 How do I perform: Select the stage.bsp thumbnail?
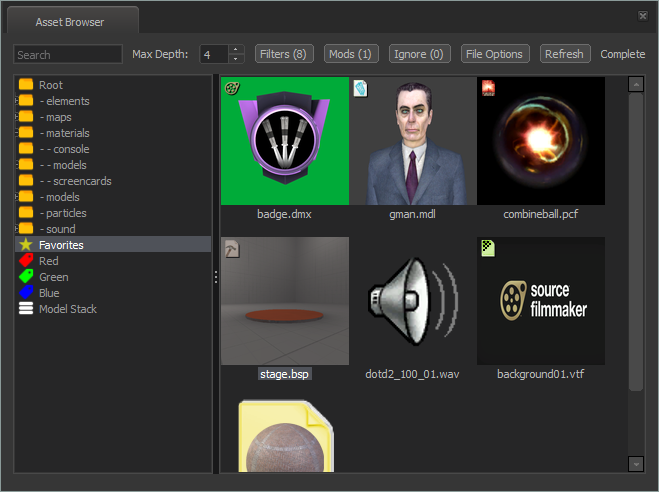[x=285, y=301]
